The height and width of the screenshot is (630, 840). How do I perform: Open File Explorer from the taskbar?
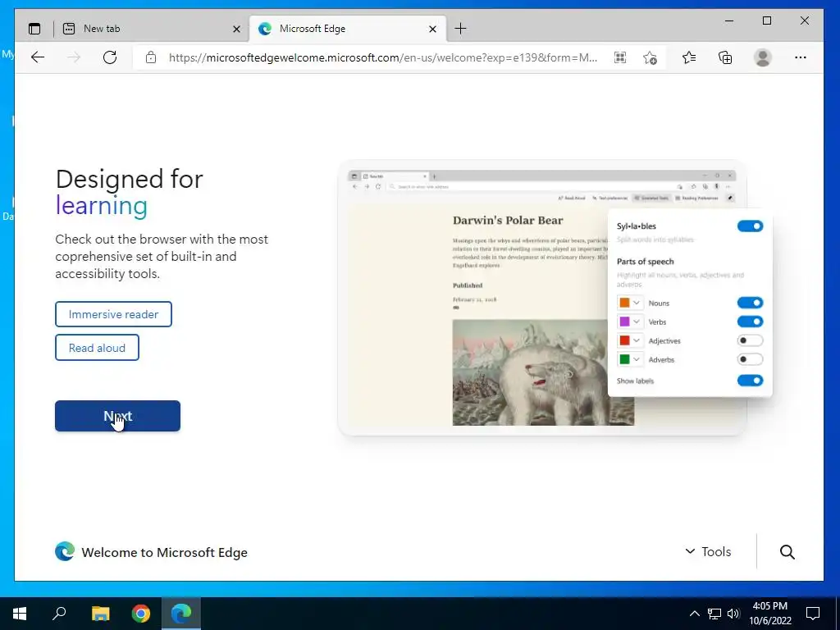tap(100, 614)
